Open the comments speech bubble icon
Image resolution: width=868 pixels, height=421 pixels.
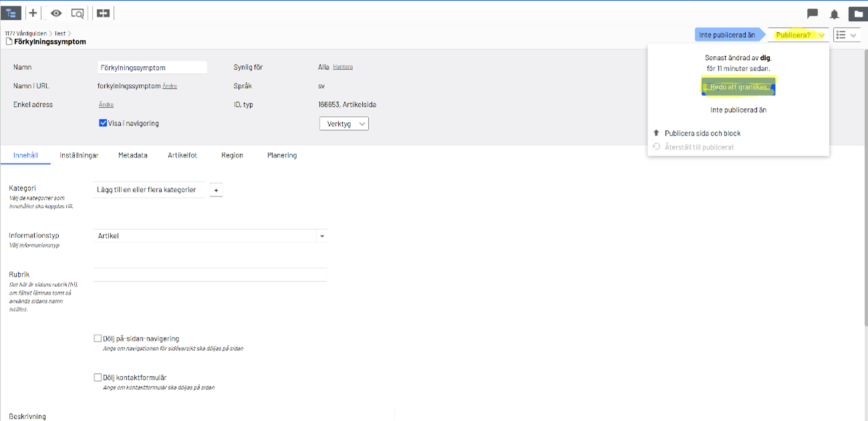[x=813, y=13]
